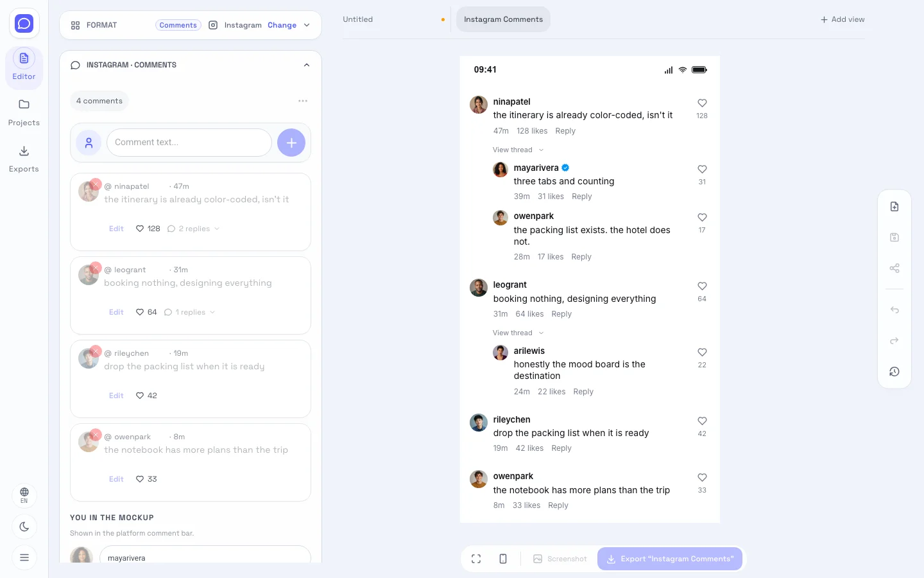Expand ninapatel's 2 replies
Screen dimensions: 924x578
click(x=194, y=229)
